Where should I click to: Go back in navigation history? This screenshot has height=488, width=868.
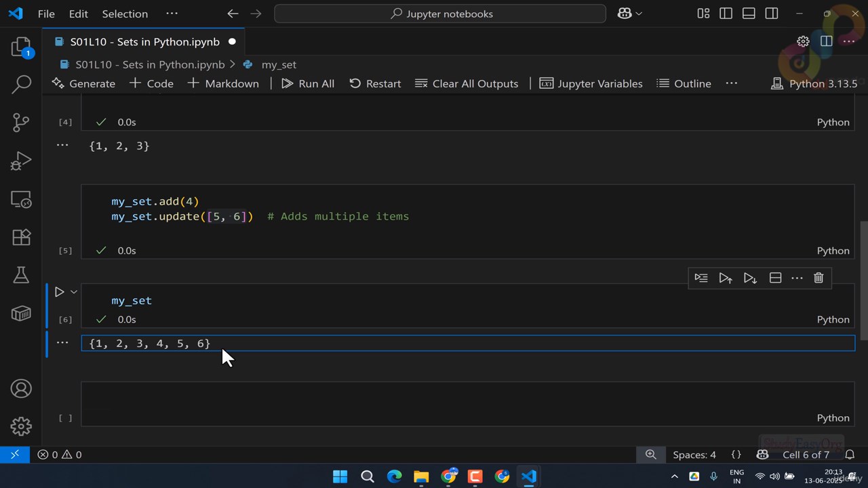point(233,14)
